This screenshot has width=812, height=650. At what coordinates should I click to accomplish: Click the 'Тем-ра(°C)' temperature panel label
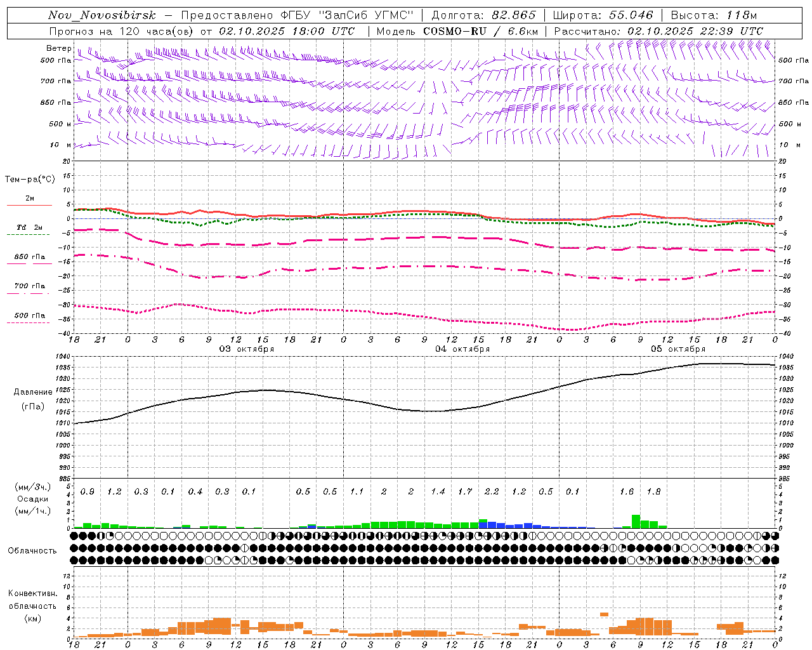[30, 180]
